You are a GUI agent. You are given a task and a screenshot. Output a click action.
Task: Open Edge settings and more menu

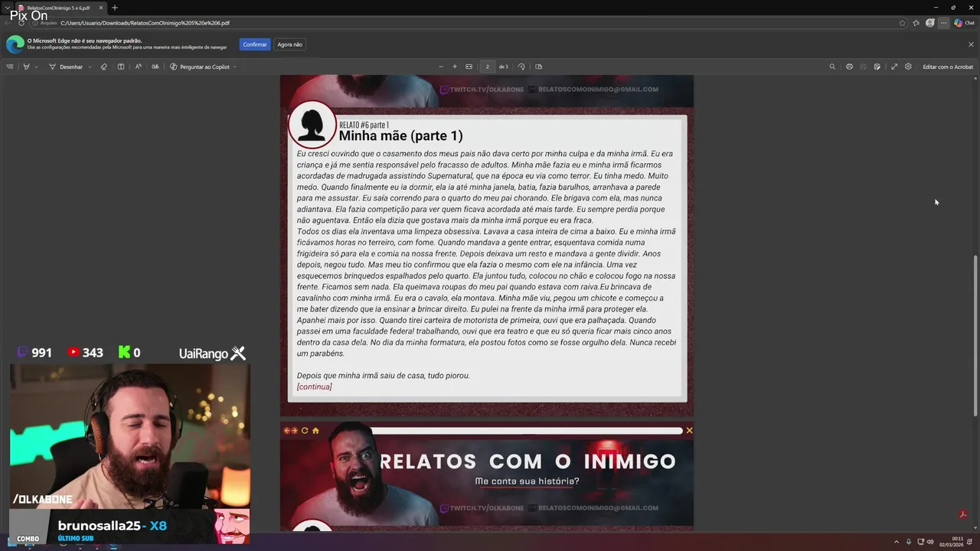coord(944,23)
